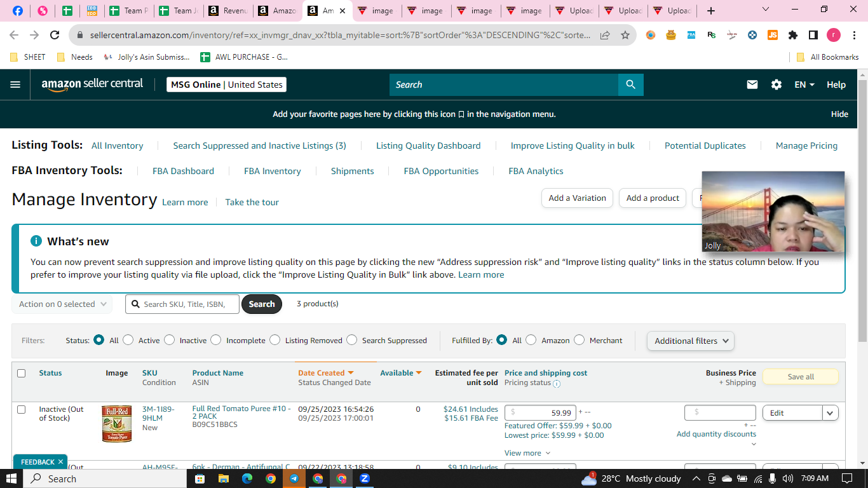Click the Amazon Seller Central logo

point(93,85)
